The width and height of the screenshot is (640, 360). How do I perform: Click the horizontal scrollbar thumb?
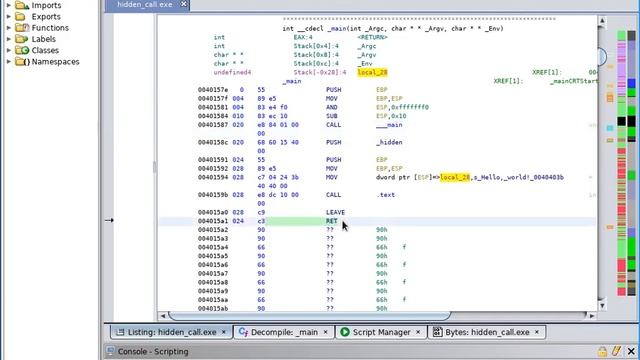tap(310, 316)
